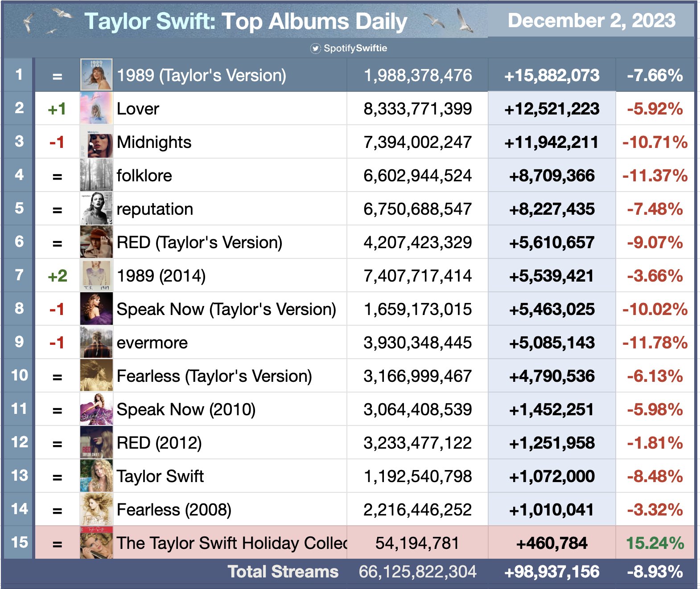Select album name '1989 (Taylor's Version)'

pos(202,76)
